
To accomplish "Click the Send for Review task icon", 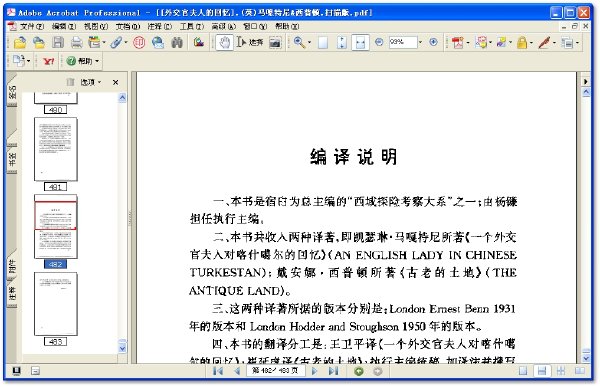I will point(501,42).
